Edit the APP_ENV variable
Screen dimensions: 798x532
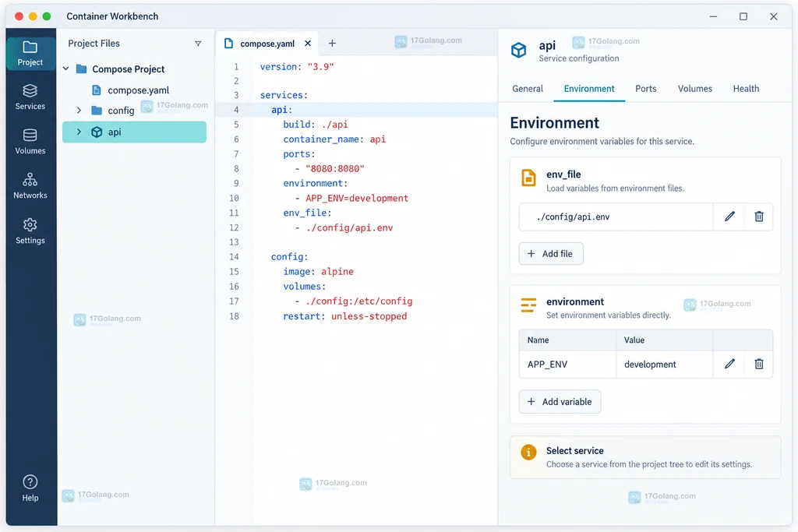(729, 365)
